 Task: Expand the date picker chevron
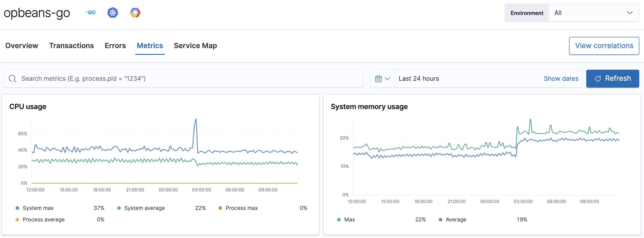tap(387, 79)
